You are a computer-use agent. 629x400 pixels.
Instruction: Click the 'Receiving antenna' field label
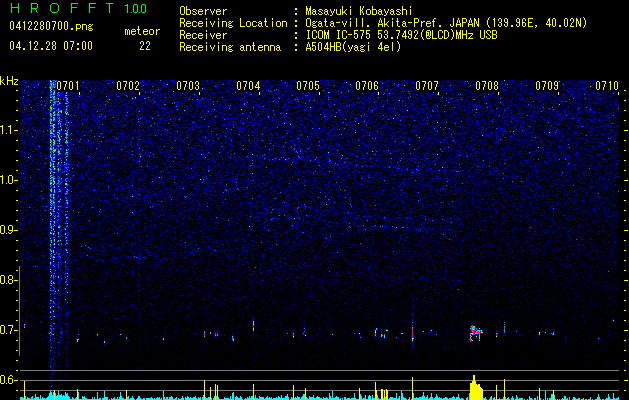[230, 47]
